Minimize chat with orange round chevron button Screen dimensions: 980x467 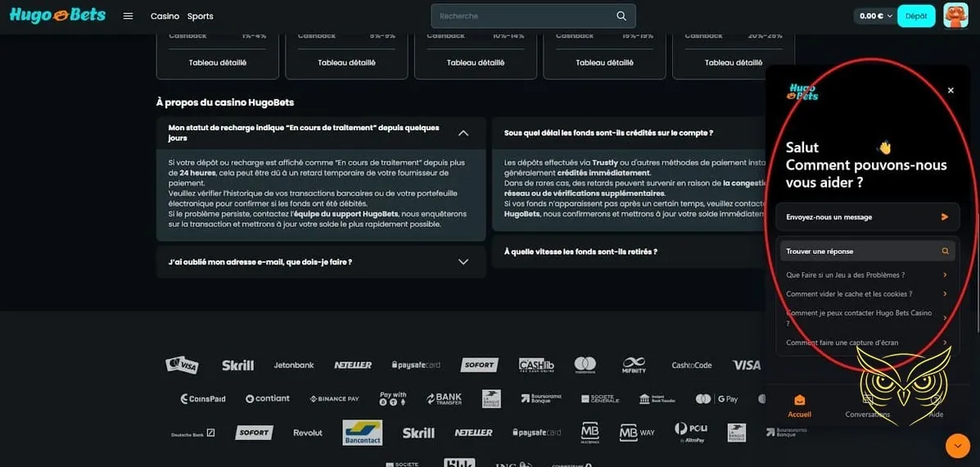coord(957,446)
